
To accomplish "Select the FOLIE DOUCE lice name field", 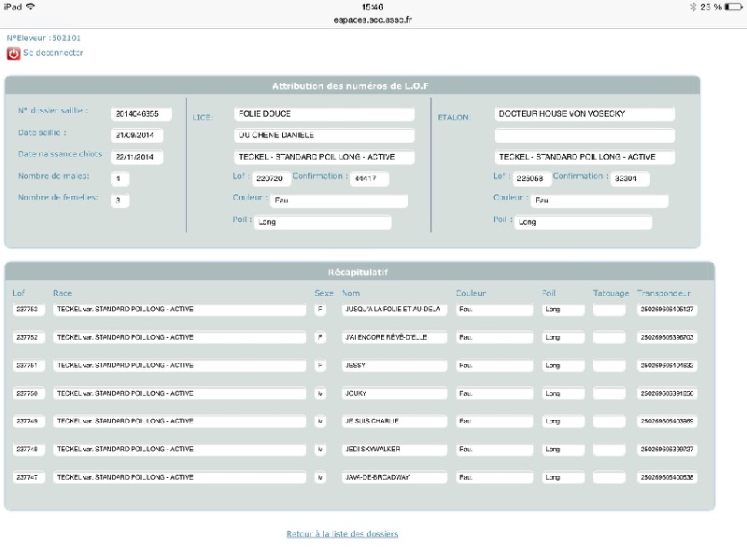I will point(323,114).
